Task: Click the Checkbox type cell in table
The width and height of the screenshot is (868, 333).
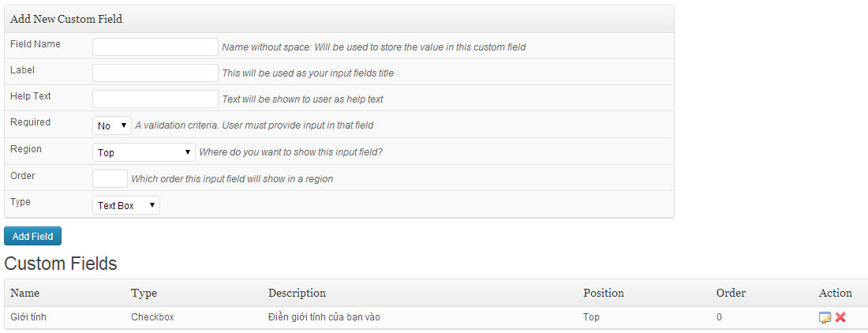Action: [152, 317]
